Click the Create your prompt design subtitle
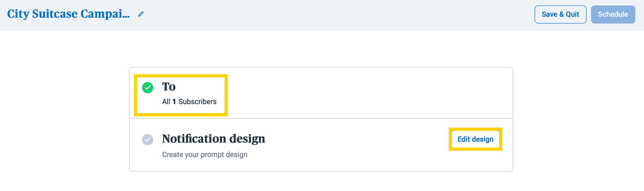 pyautogui.click(x=204, y=155)
